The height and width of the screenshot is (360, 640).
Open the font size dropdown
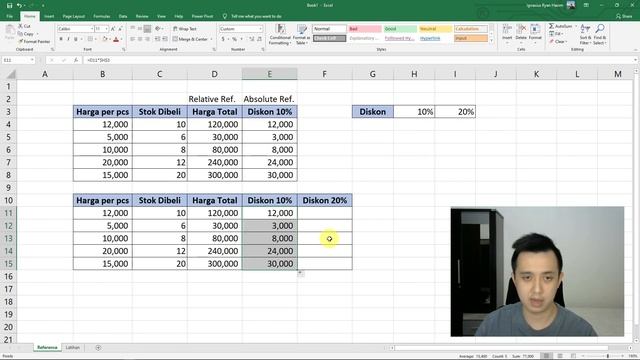pyautogui.click(x=107, y=29)
